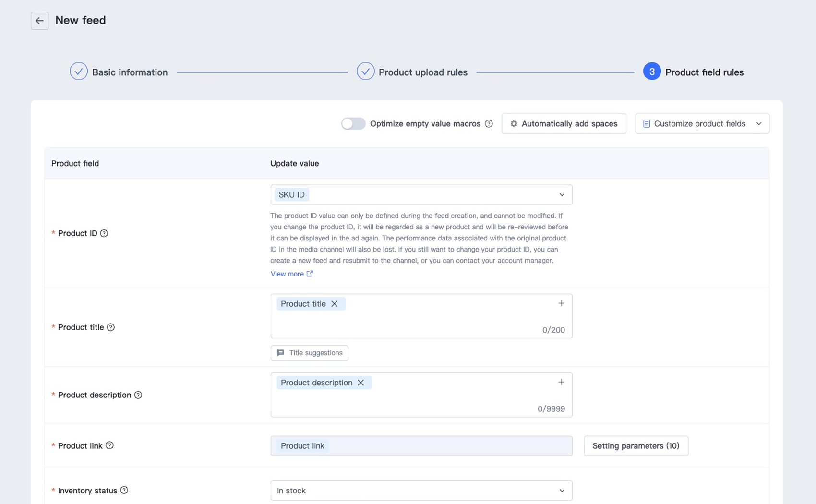The width and height of the screenshot is (816, 504).
Task: Click the help icon next to Inventory status
Action: click(124, 490)
